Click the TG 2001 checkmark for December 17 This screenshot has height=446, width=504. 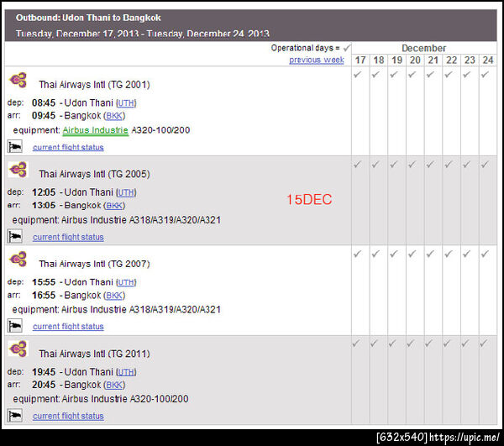[358, 75]
